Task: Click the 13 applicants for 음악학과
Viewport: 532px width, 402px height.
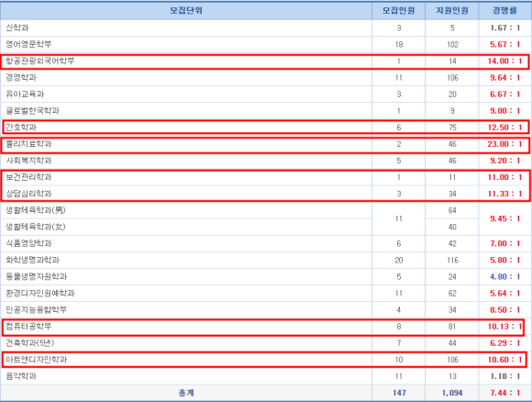Action: tap(452, 376)
